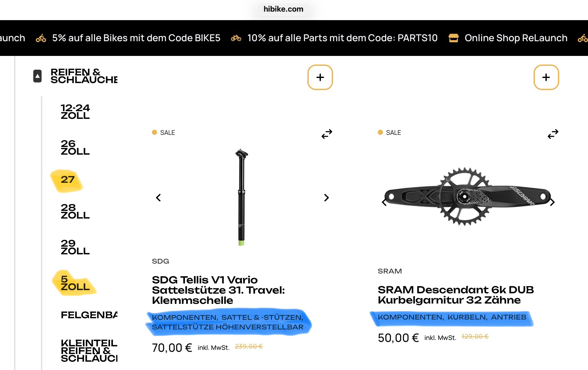Show next image of SRAM crankset
The width and height of the screenshot is (588, 370).
[552, 202]
